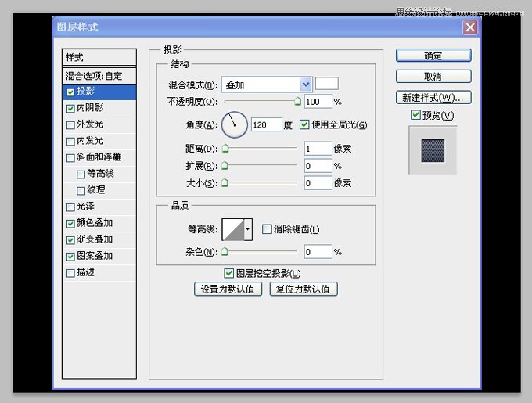Click the 大小 value field

[318, 183]
